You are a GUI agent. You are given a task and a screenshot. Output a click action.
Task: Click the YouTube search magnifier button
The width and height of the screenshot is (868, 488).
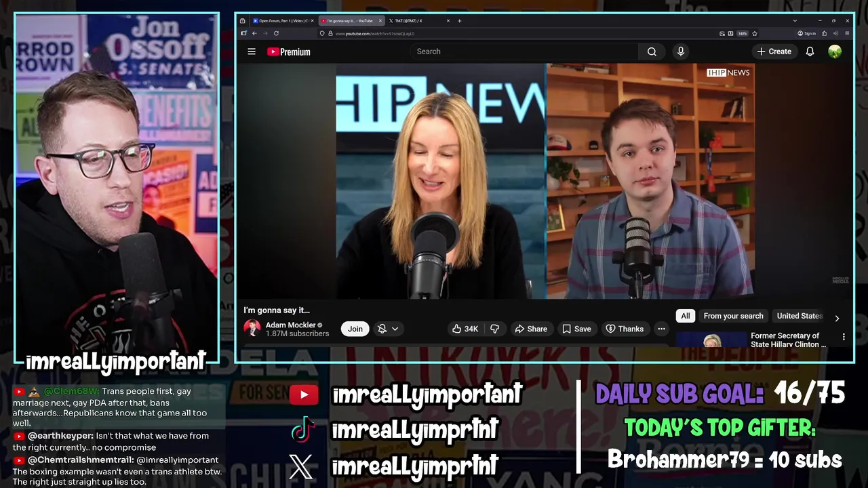[x=652, y=52]
